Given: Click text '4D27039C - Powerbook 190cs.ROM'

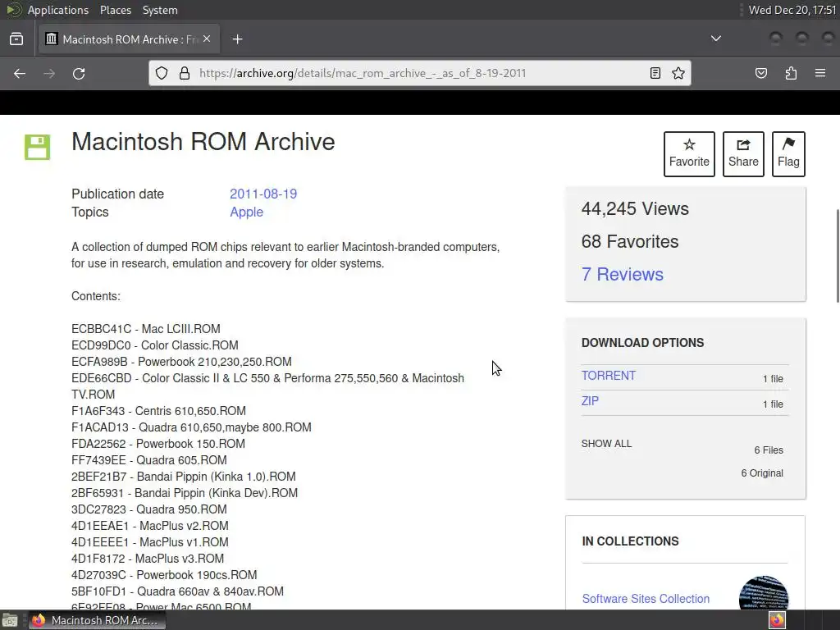Looking at the screenshot, I should coord(164,575).
